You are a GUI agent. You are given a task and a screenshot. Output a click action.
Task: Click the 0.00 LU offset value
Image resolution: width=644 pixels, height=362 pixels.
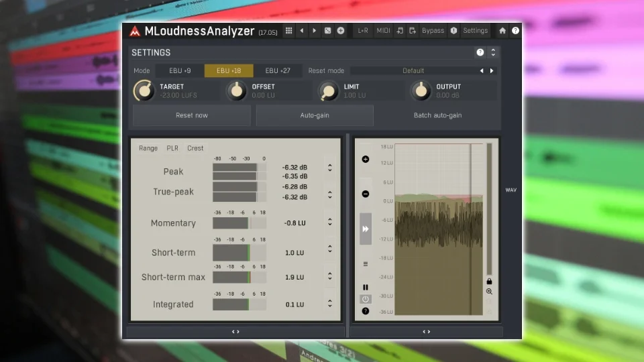tap(263, 95)
